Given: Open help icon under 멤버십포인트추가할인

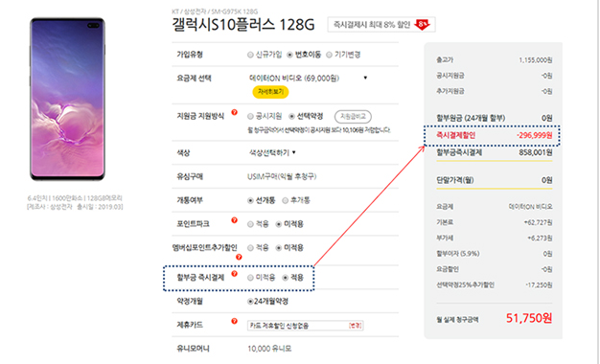Looking at the screenshot, I should tap(239, 257).
